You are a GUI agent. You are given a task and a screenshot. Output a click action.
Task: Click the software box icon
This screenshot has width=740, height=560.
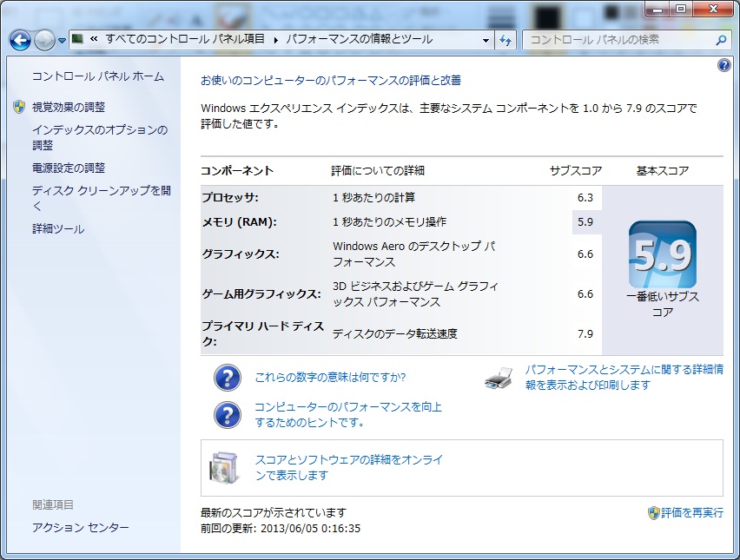pyautogui.click(x=223, y=467)
